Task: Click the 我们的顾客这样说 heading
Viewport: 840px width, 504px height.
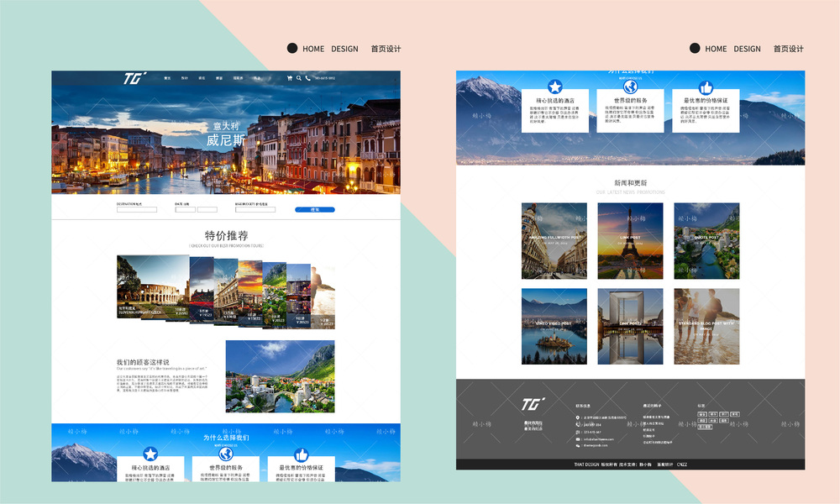Action: pyautogui.click(x=143, y=362)
